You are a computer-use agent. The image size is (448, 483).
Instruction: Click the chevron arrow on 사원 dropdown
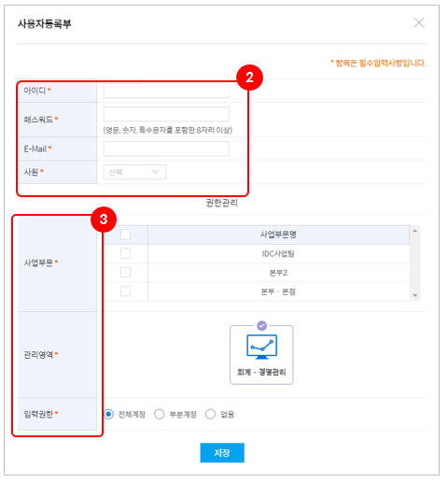156,172
